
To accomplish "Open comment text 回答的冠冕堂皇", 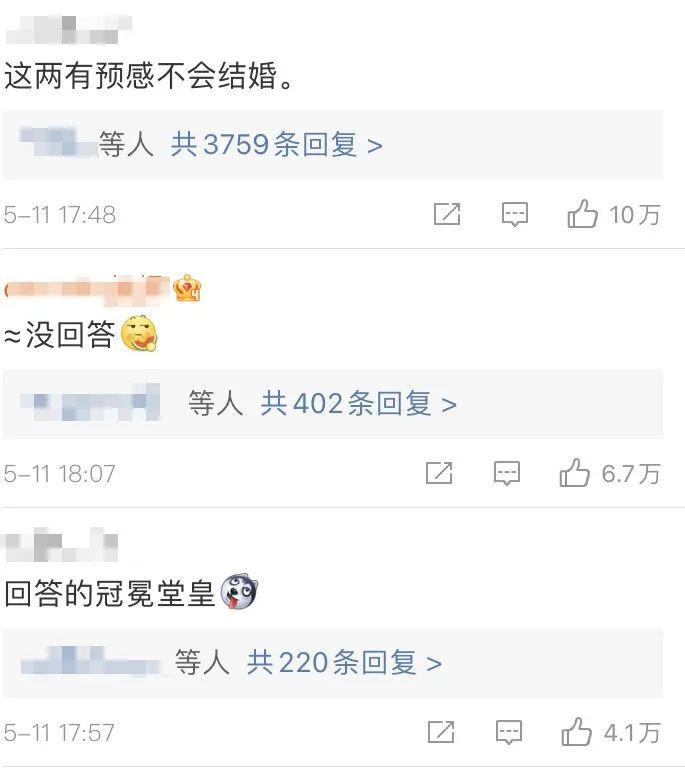I will [x=109, y=593].
